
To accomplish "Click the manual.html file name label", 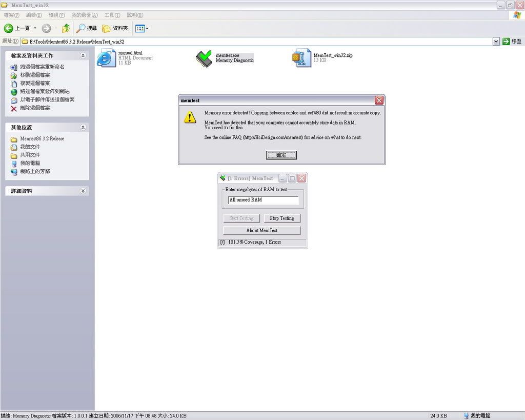I will click(x=130, y=53).
